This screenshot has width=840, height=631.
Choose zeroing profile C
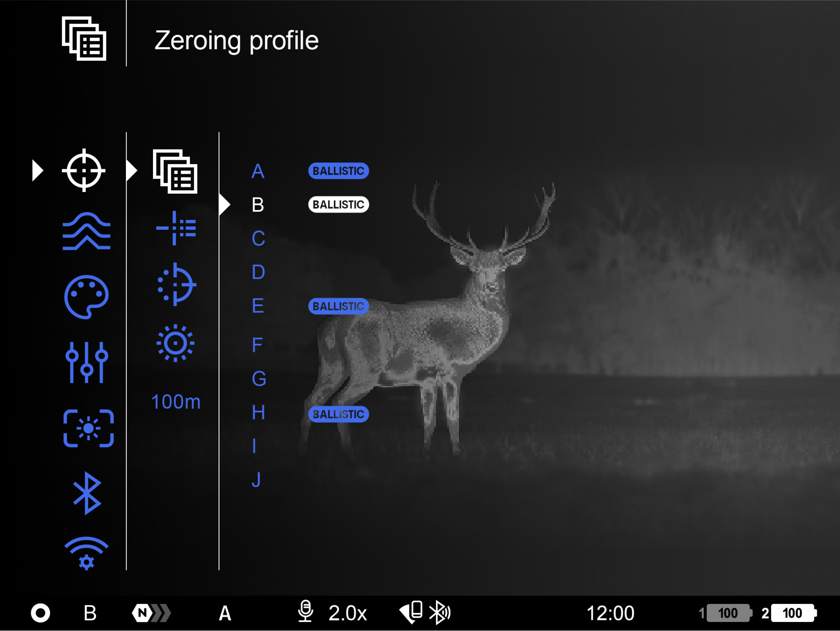pos(258,238)
